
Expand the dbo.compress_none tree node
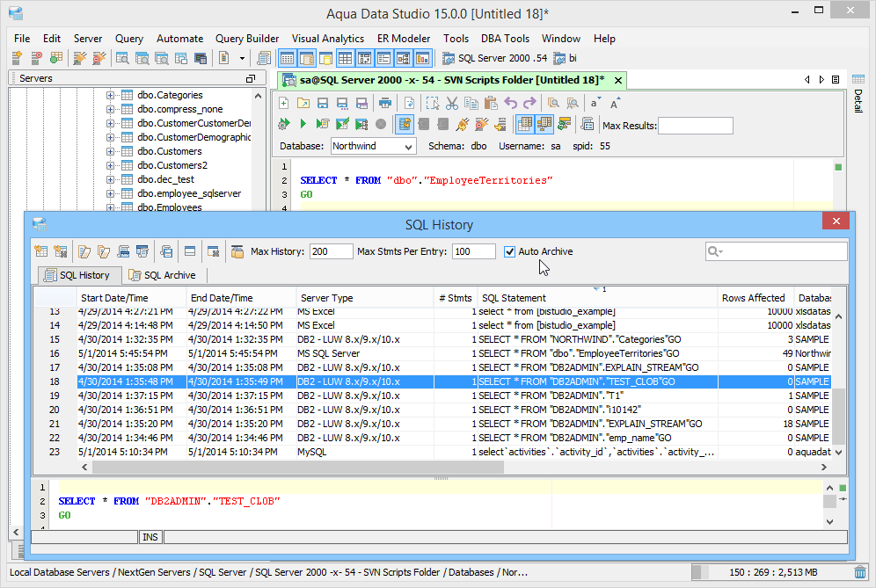pos(110,110)
